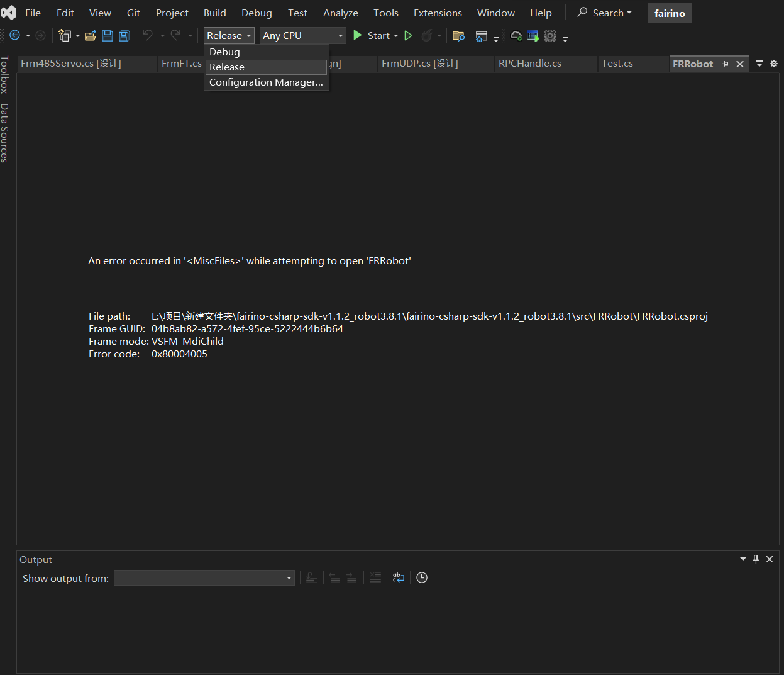Click the Save file icon
Image resolution: width=784 pixels, height=675 pixels.
tap(108, 36)
